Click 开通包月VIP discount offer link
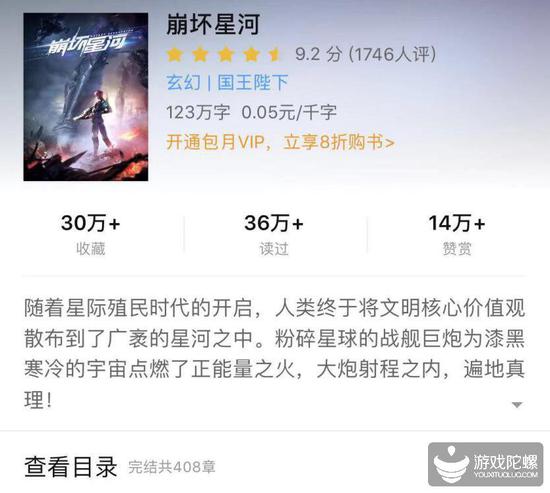The width and height of the screenshot is (550, 493). tap(280, 142)
